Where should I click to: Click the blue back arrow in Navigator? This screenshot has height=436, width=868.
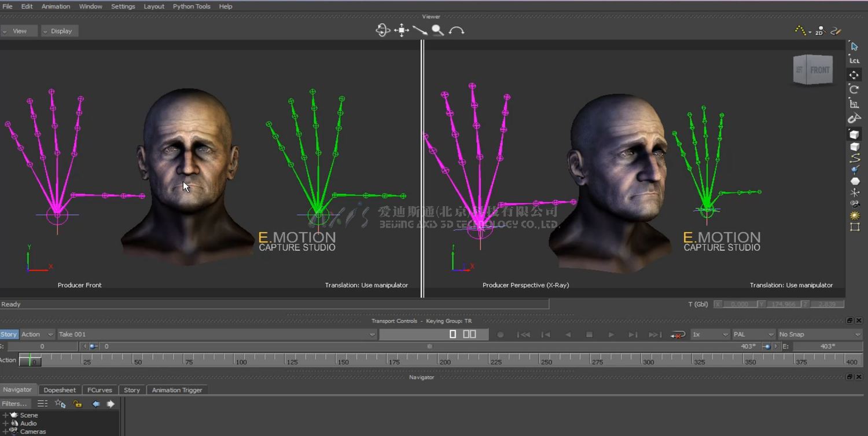click(96, 404)
